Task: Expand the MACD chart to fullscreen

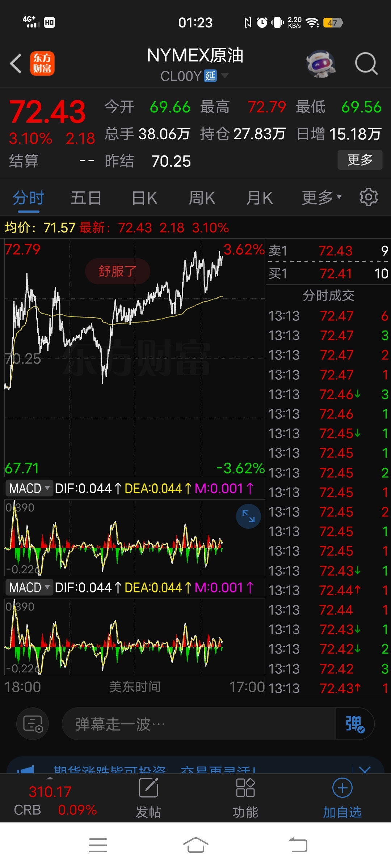Action: [248, 516]
